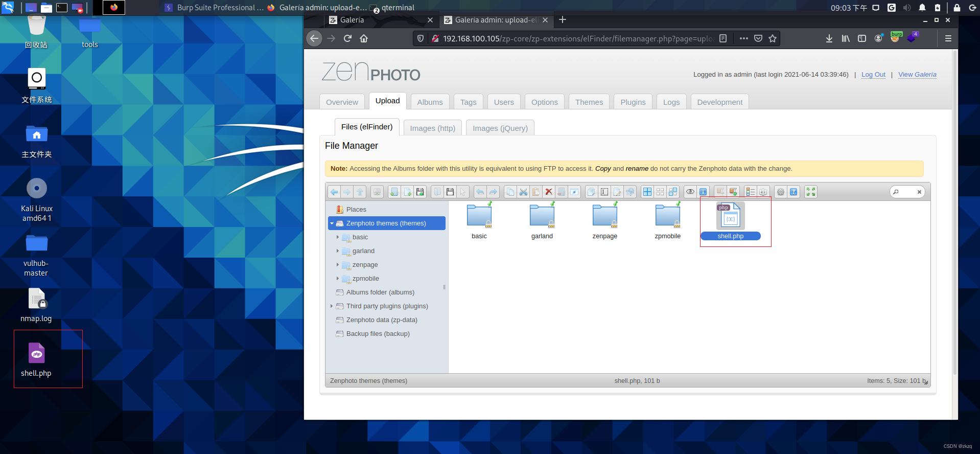980x454 pixels.
Task: Open Firefox page actions ellipsis menu
Action: [743, 38]
